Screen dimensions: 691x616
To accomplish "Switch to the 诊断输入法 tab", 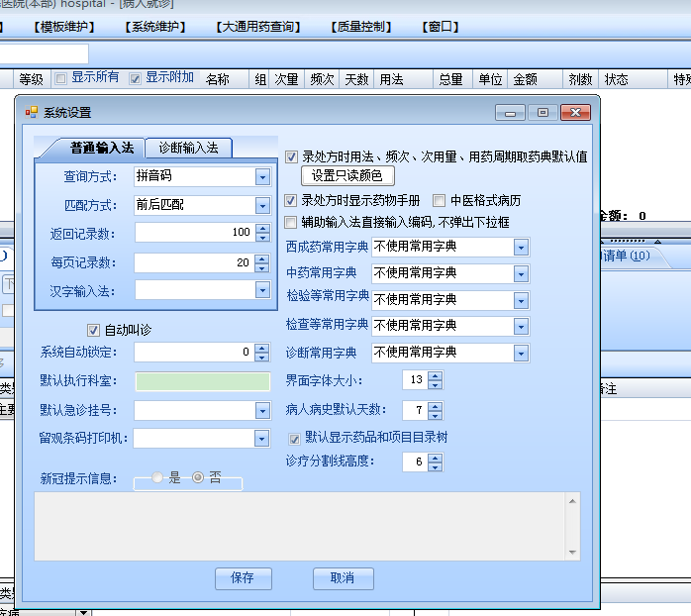I will [188, 148].
